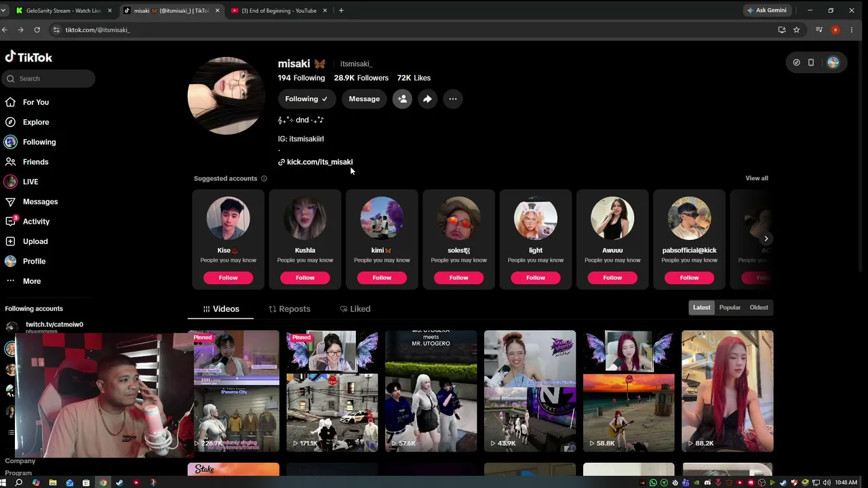The image size is (868, 488).
Task: Show next suggested accounts with arrow
Action: pos(766,239)
